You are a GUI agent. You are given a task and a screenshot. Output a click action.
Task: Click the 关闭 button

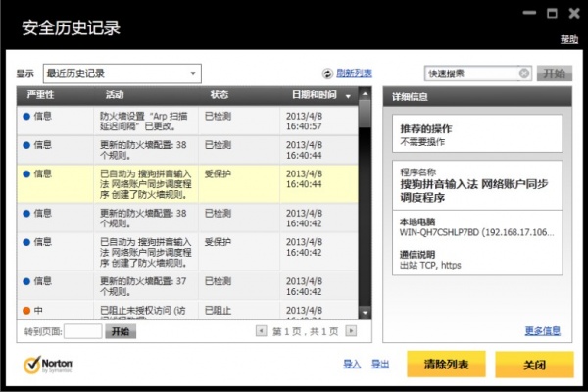tap(534, 365)
